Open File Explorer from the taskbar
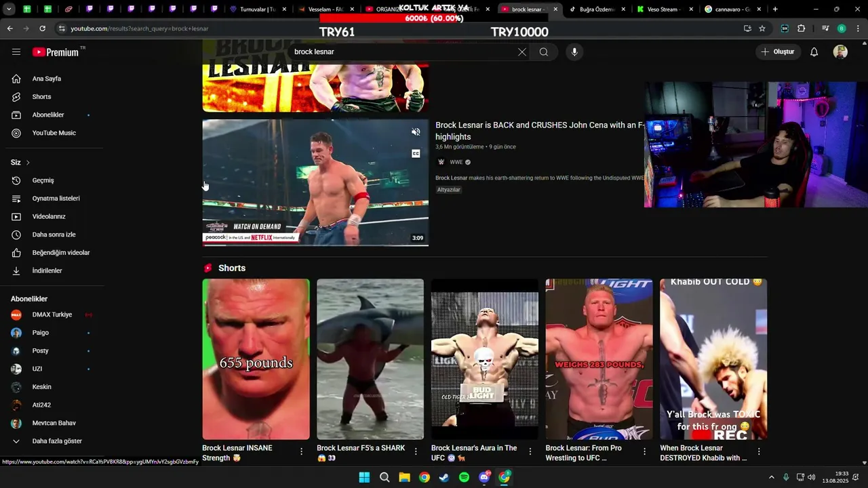This screenshot has height=488, width=868. 404,477
